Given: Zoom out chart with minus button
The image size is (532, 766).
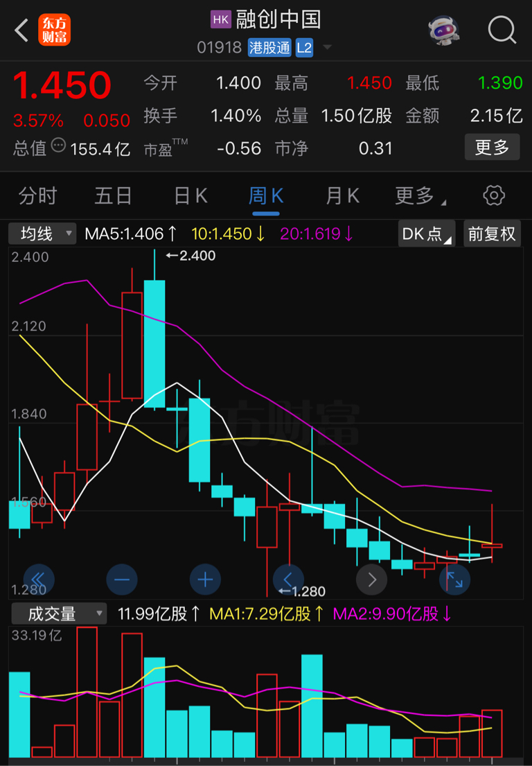Looking at the screenshot, I should click(x=122, y=580).
